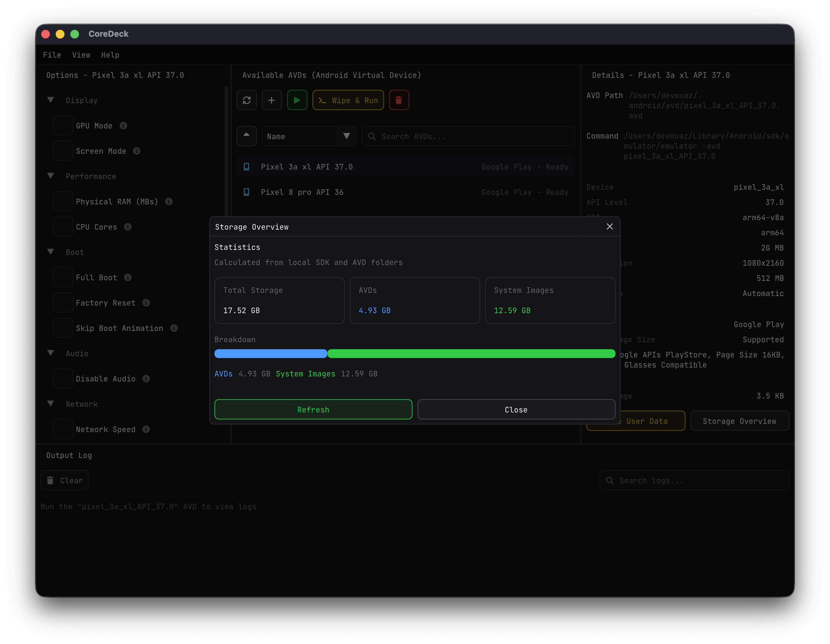The image size is (830, 644).
Task: Check the Network Speed option
Action: click(63, 429)
